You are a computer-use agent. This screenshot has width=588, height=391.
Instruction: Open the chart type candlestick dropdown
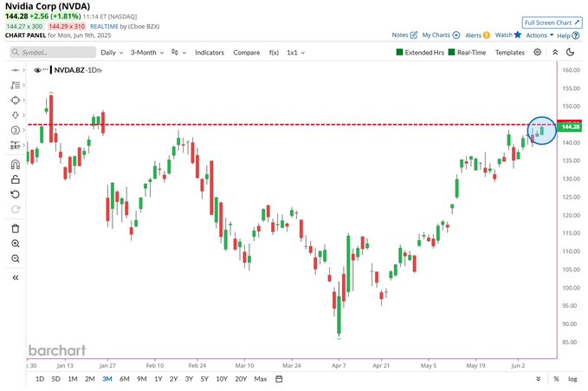(178, 53)
